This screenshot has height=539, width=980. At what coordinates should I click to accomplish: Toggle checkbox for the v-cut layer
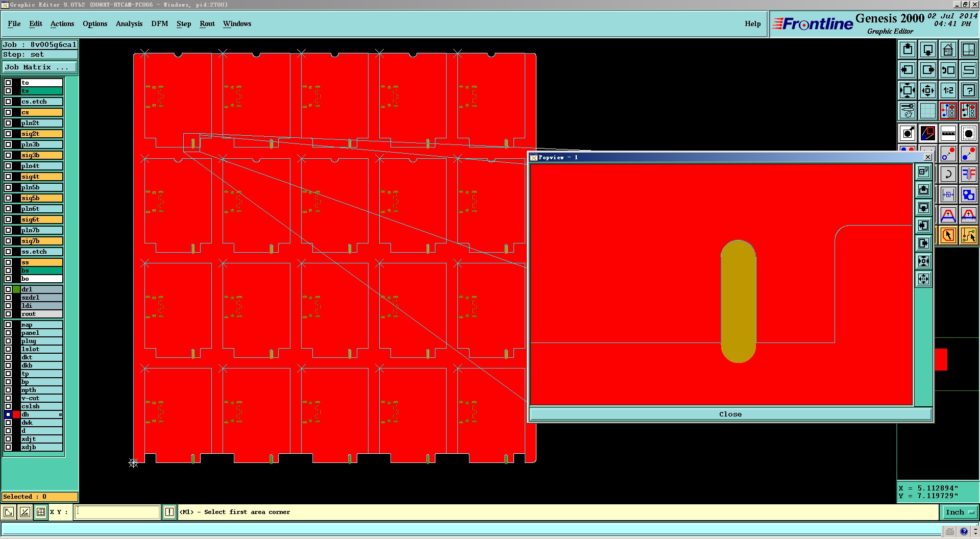point(8,398)
